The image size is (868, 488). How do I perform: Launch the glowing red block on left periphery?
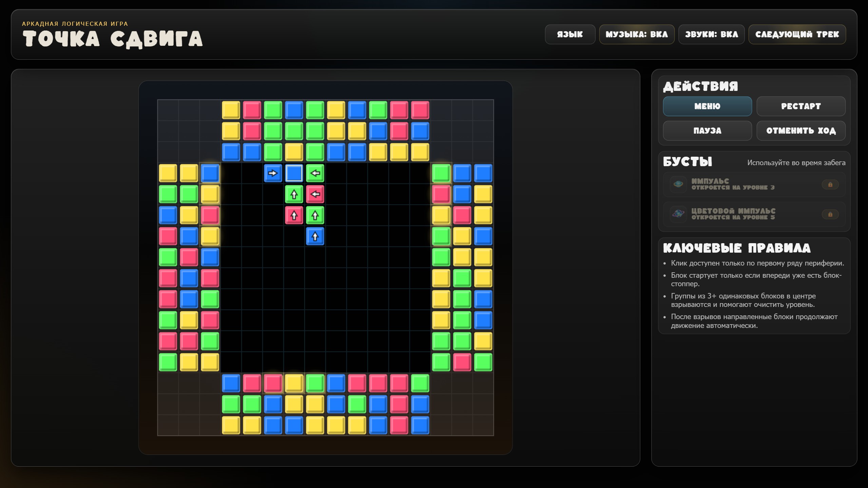click(x=210, y=215)
